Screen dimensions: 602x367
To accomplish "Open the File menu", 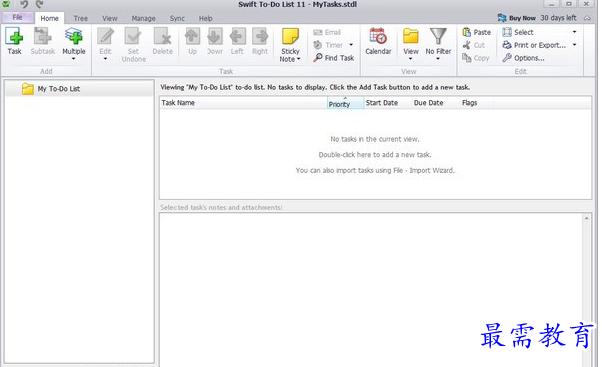I will click(18, 17).
